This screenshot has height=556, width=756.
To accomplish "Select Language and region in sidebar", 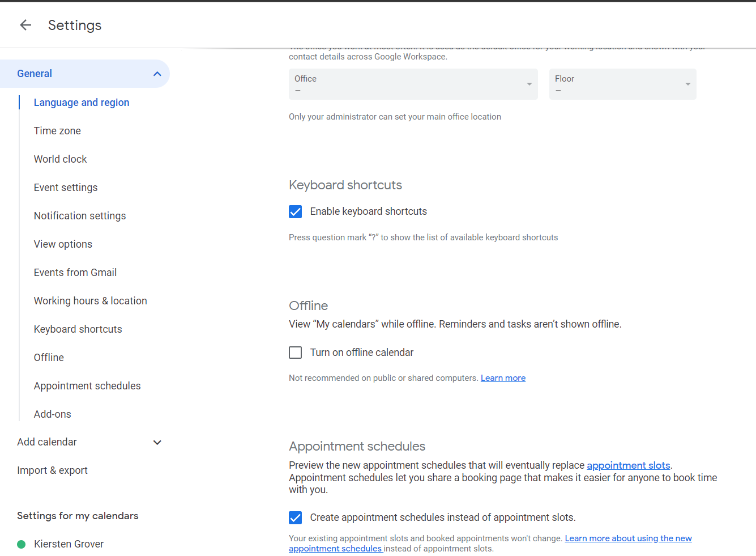I will 82,103.
